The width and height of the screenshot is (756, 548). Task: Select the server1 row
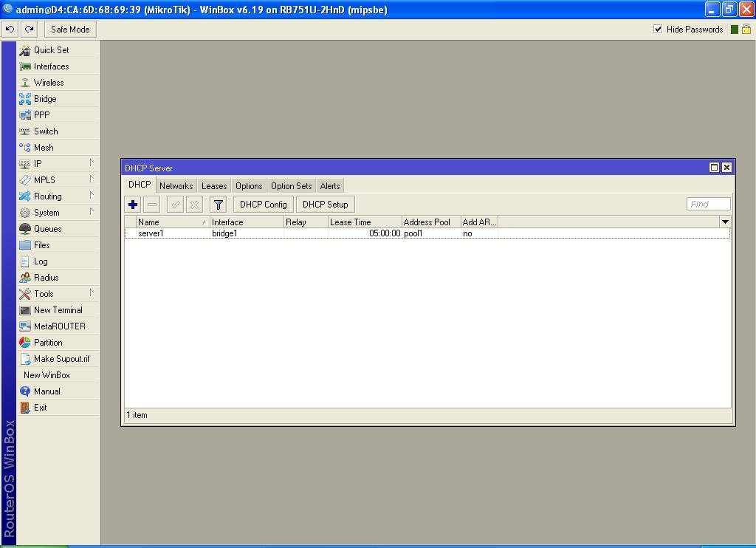pyautogui.click(x=427, y=233)
